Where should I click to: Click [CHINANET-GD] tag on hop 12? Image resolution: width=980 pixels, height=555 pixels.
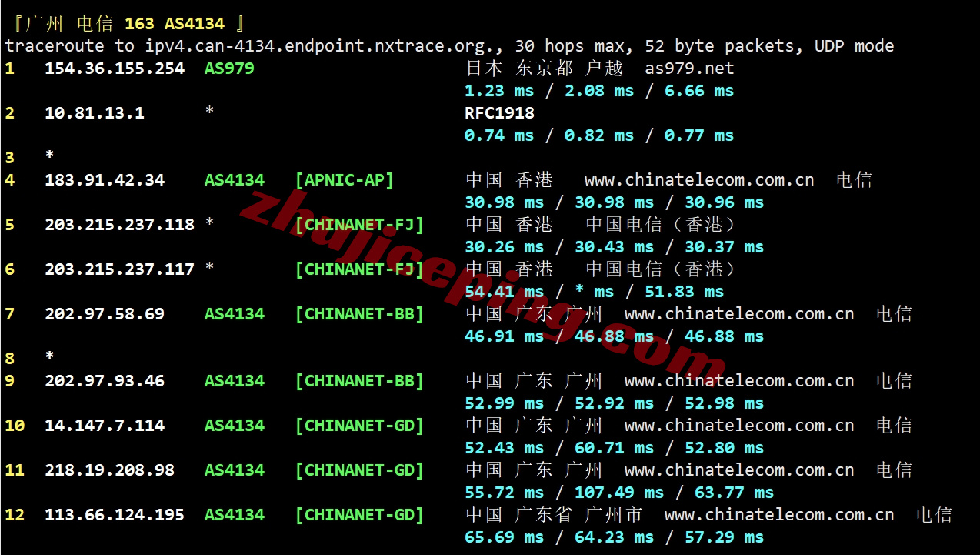coord(359,515)
